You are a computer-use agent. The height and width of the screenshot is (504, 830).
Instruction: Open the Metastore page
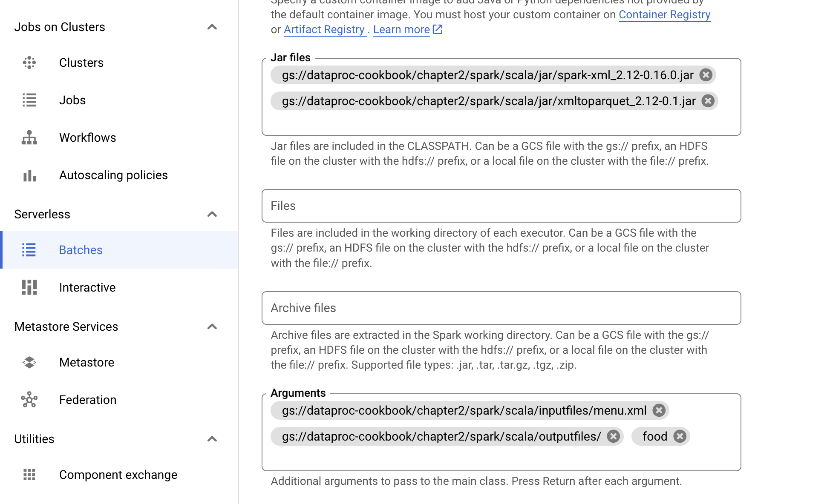[86, 362]
